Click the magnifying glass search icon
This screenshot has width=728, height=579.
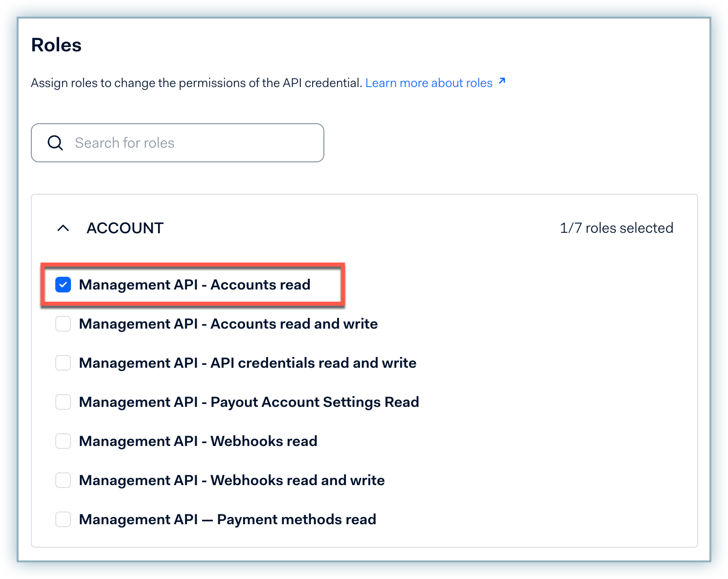55,143
